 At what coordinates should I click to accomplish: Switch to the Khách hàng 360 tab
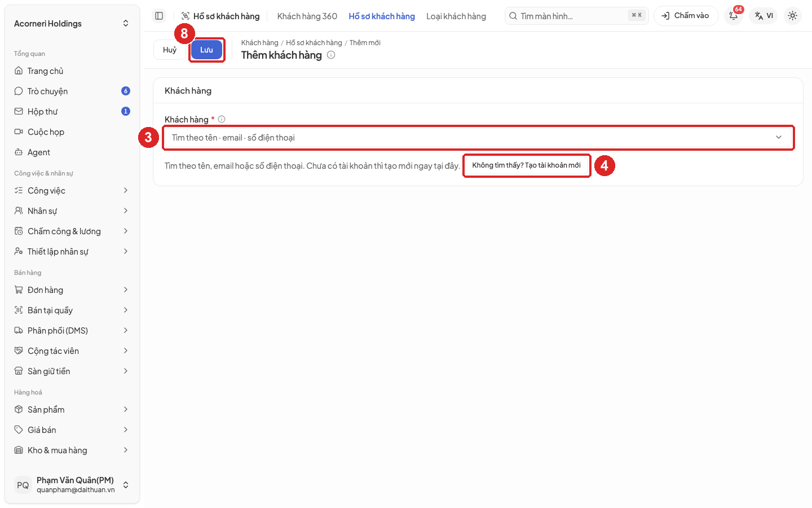[x=307, y=16]
